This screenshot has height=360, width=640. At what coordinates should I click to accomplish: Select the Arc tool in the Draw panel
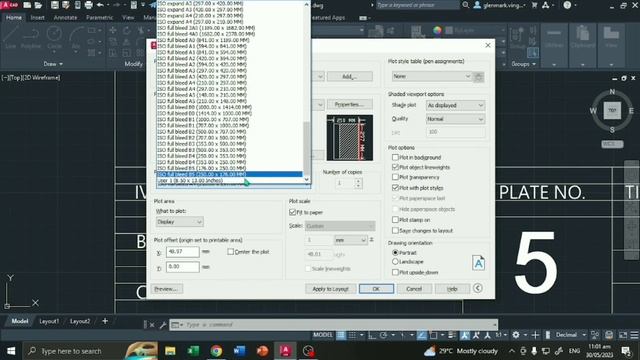[x=76, y=38]
